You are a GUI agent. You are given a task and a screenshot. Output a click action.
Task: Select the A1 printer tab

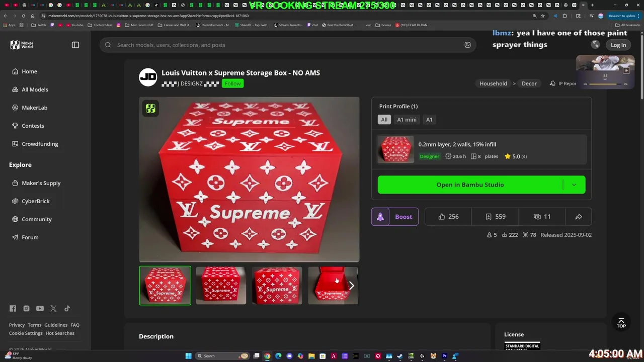(x=429, y=120)
